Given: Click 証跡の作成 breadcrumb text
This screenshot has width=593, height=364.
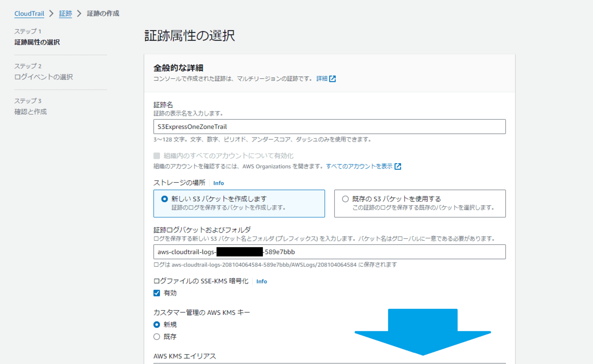Looking at the screenshot, I should click(103, 14).
